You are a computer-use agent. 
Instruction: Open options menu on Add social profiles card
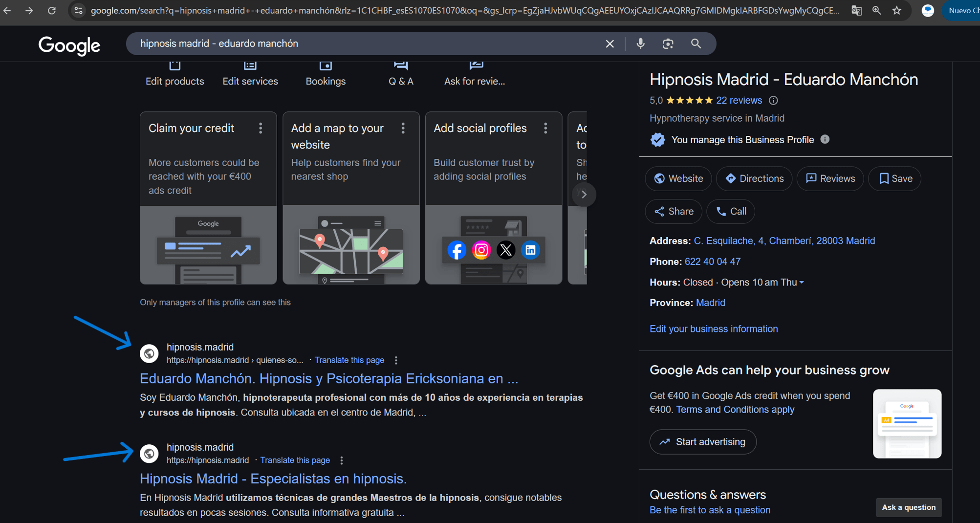pyautogui.click(x=545, y=128)
